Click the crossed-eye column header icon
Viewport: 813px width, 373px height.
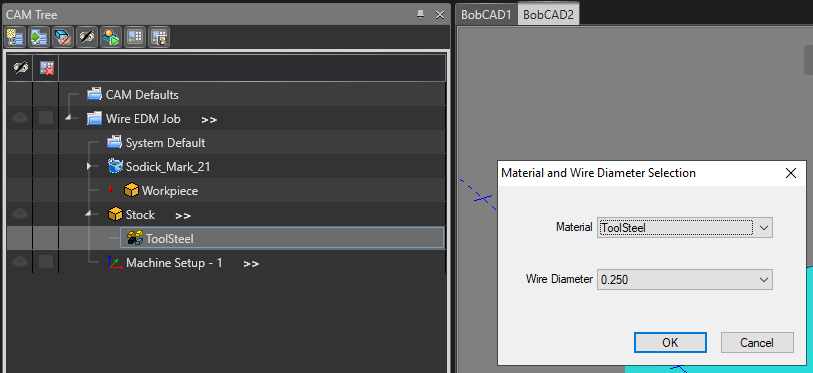20,68
